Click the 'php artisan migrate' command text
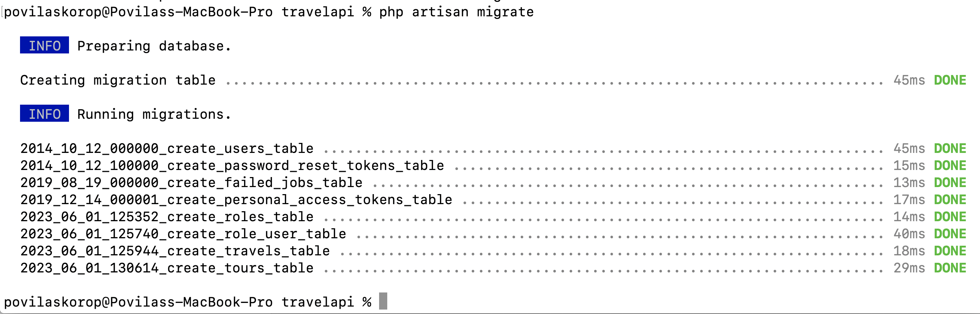Screen dimensions: 980x314 point(456,12)
